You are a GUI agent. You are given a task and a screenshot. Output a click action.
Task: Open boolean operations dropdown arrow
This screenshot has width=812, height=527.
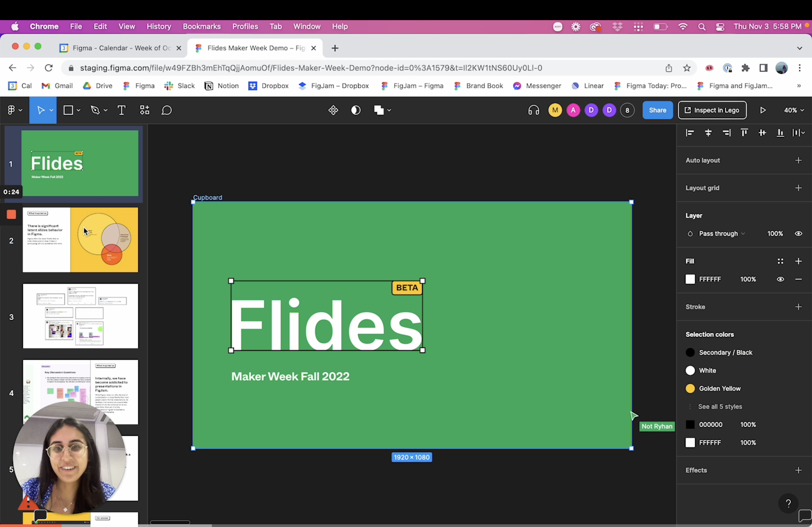point(389,110)
